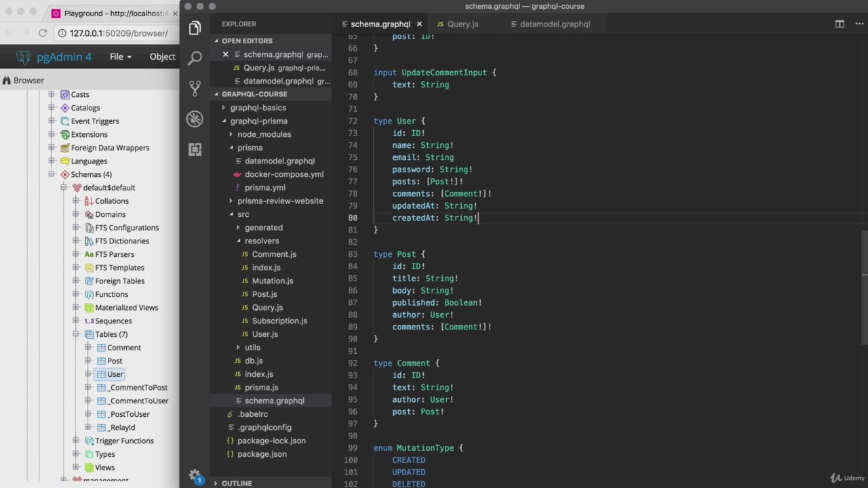Expand the utils folder
Viewport: 868px width, 488px height.
click(x=238, y=348)
